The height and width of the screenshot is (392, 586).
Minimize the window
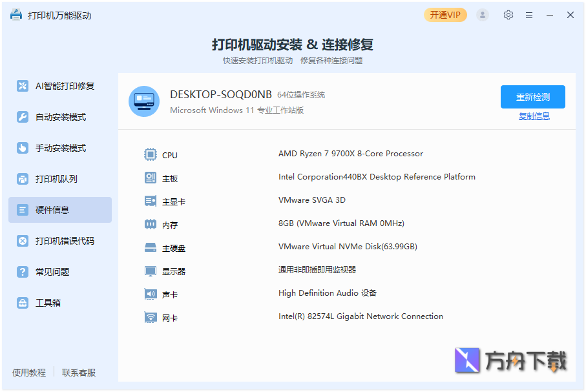tap(550, 15)
